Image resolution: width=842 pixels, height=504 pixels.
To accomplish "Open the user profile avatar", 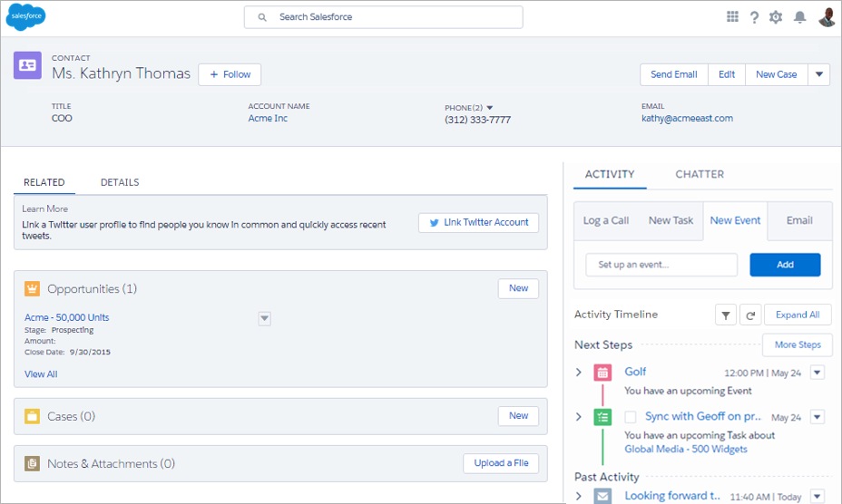I will pos(827,16).
